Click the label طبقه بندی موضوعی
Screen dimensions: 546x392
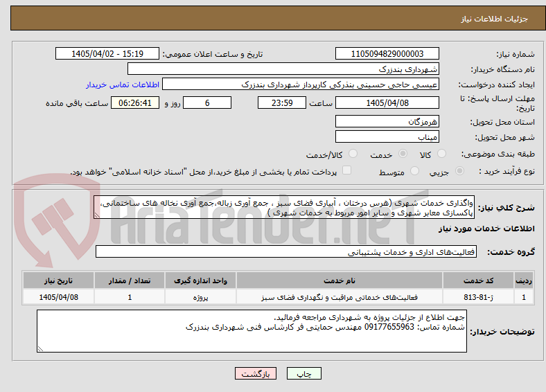[498, 154]
